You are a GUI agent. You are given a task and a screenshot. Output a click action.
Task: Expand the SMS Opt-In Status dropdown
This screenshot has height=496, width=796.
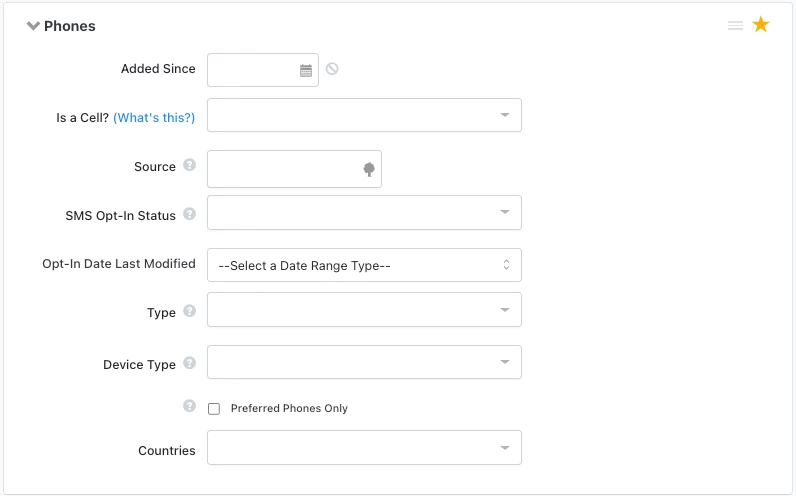[364, 213]
